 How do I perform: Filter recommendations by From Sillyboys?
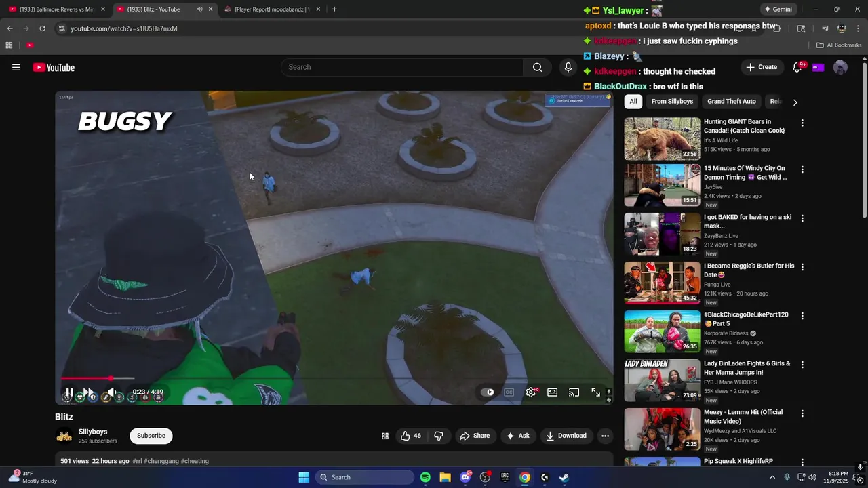pos(672,102)
